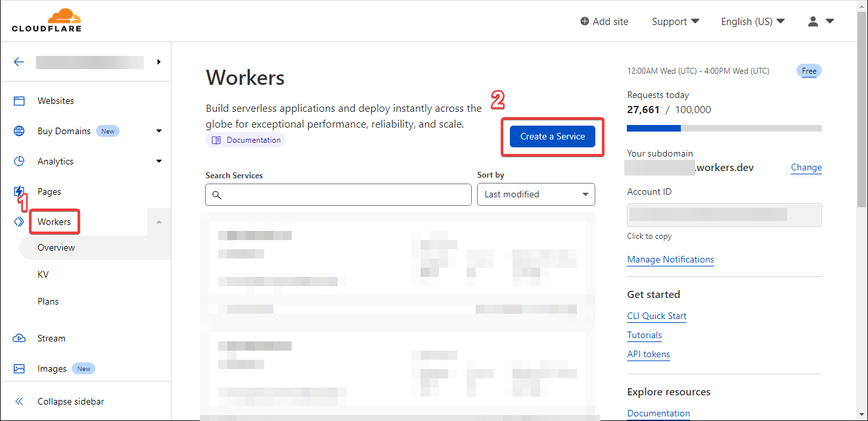Click the Add site plus icon
Screen dimensions: 868x421
(x=585, y=21)
